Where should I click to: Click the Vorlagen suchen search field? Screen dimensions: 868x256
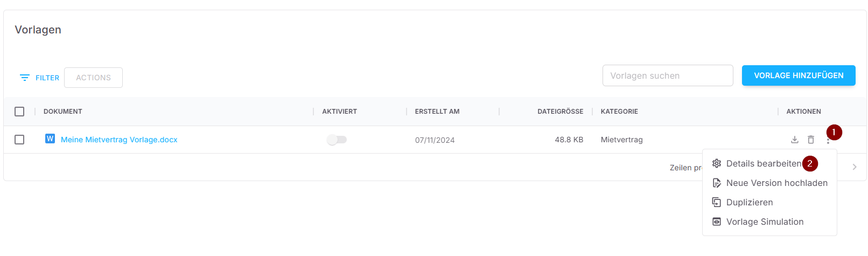668,76
